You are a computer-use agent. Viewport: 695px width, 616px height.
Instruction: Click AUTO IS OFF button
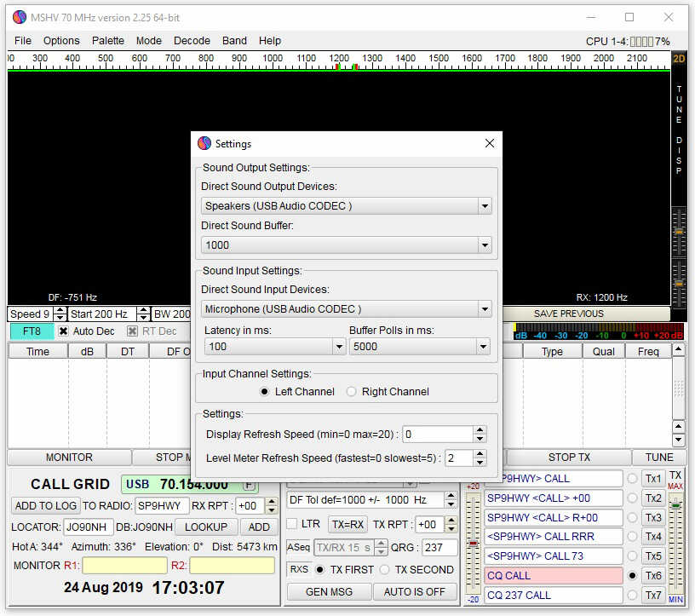tap(415, 592)
